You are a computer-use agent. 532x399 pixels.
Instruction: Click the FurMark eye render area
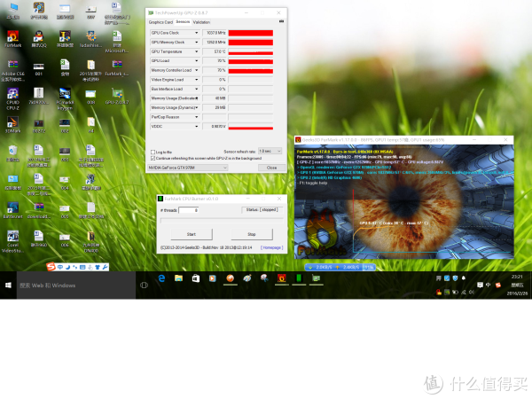coord(403,201)
